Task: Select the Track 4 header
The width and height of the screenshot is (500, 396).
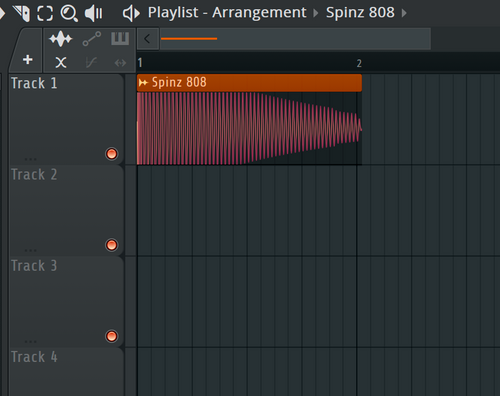Action: tap(67, 372)
